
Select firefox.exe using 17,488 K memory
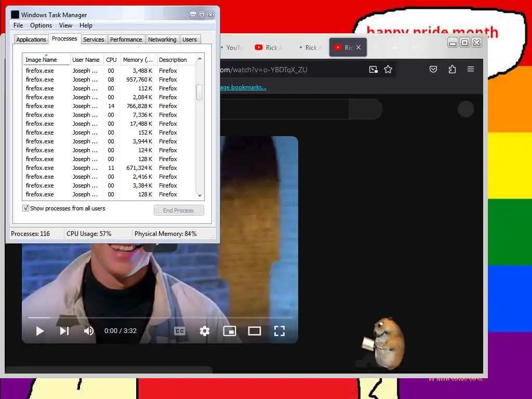pos(109,124)
